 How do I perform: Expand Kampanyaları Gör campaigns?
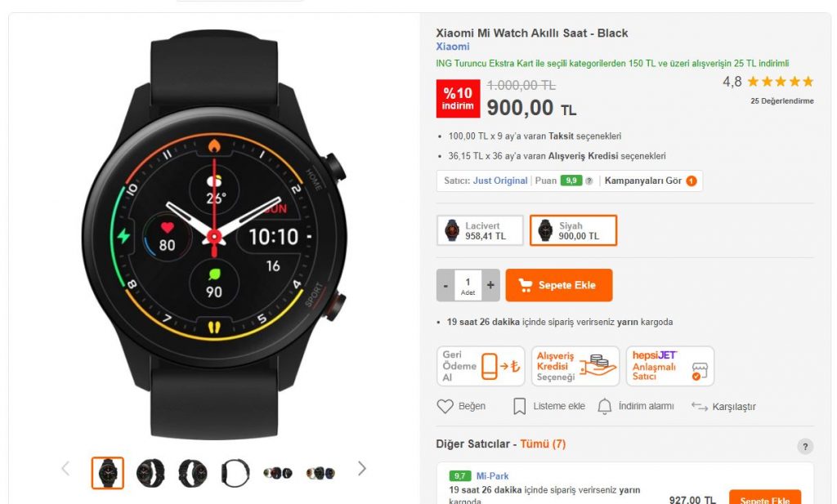click(x=650, y=181)
